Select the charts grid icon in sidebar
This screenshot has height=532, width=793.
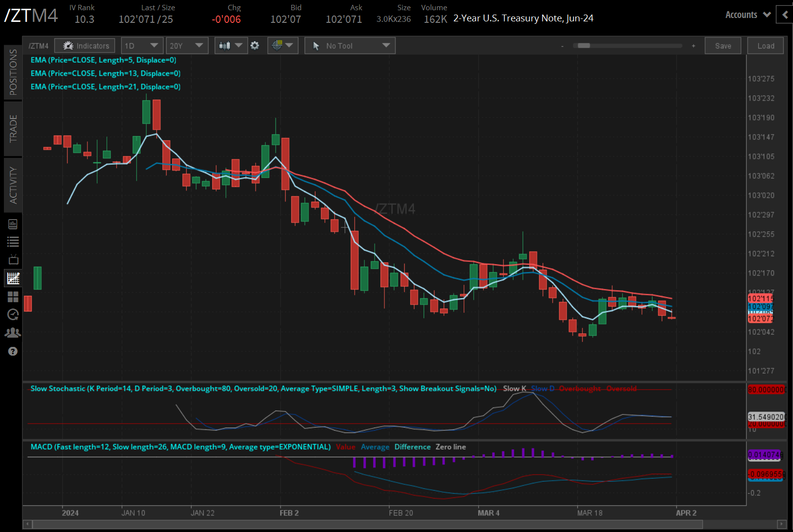point(13,278)
